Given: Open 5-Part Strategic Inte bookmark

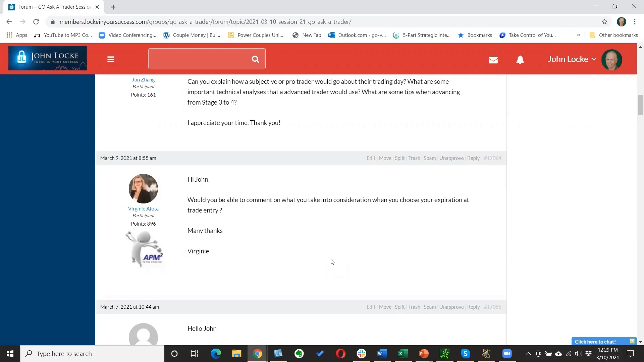Looking at the screenshot, I should (x=422, y=35).
